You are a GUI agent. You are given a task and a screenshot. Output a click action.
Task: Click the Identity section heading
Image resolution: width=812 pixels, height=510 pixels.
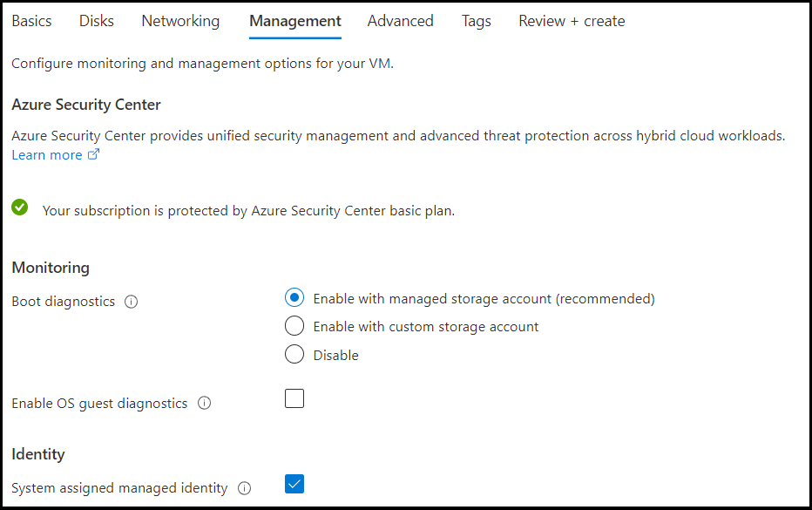pyautogui.click(x=38, y=454)
